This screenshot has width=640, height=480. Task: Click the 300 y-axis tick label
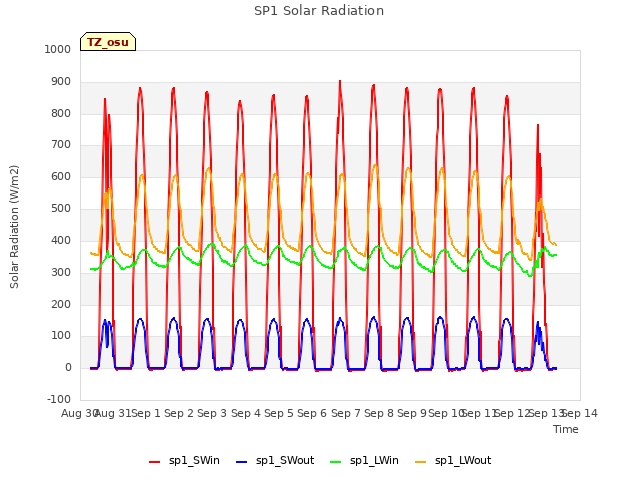click(61, 272)
